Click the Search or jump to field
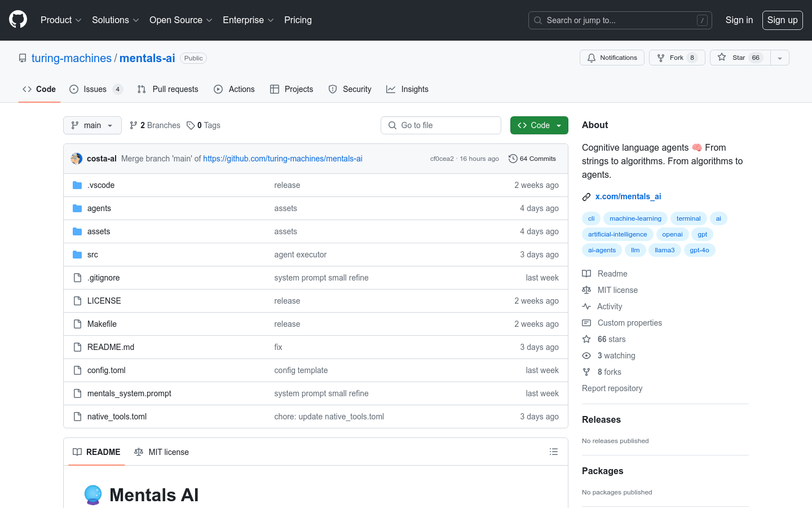The image size is (812, 508). (620, 20)
